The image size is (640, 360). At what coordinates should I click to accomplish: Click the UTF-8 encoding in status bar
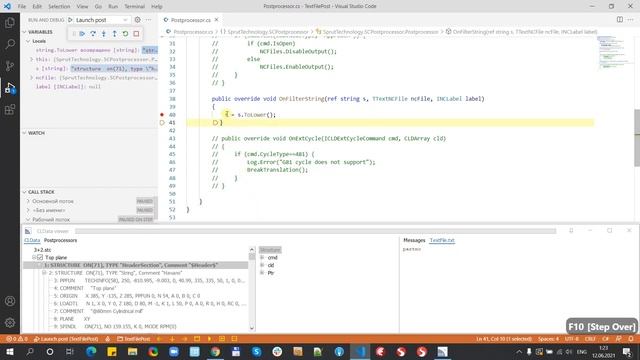point(571,339)
